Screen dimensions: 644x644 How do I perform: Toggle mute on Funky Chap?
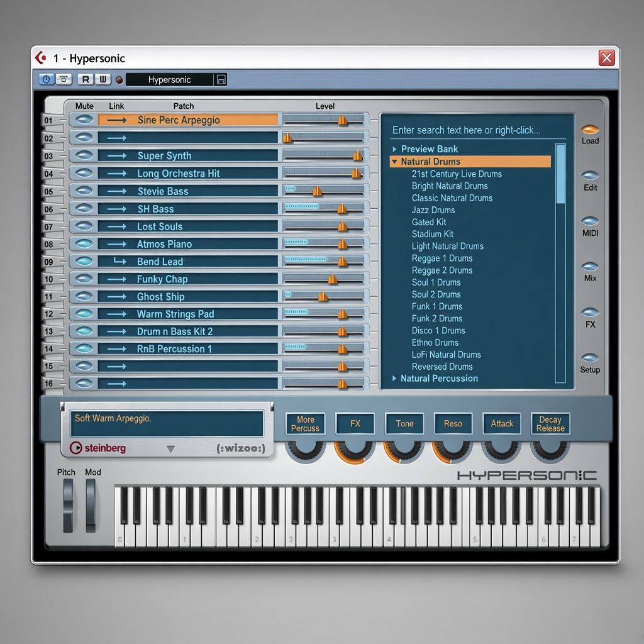click(84, 279)
